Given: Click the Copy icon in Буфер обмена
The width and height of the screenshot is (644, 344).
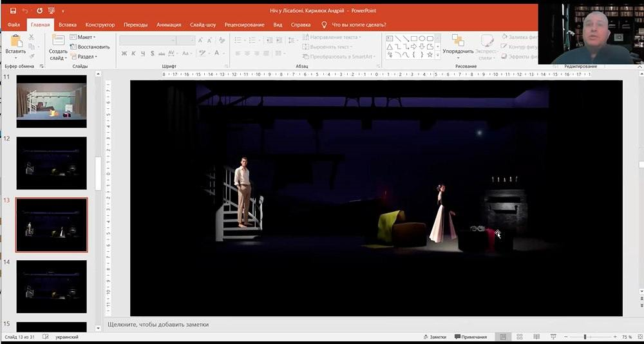Looking at the screenshot, I should 32,46.
